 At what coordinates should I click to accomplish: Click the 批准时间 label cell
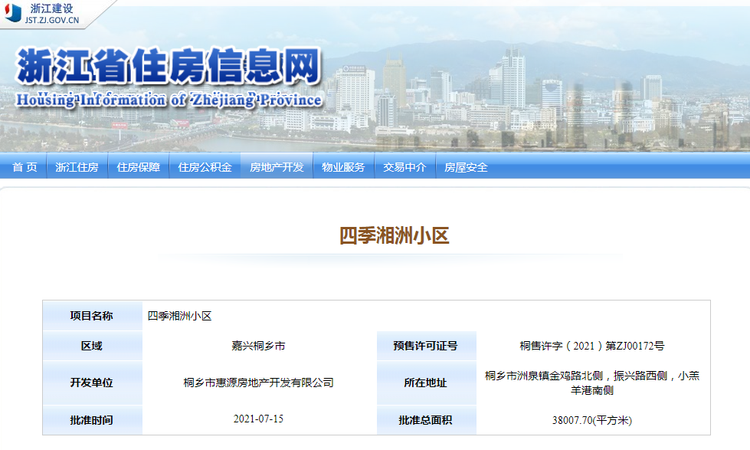click(92, 420)
